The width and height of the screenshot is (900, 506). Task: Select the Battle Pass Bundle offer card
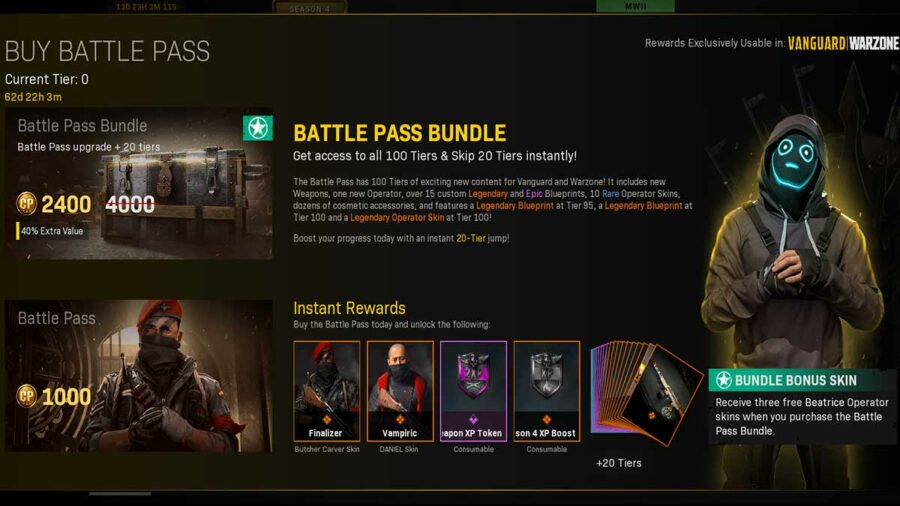(139, 184)
